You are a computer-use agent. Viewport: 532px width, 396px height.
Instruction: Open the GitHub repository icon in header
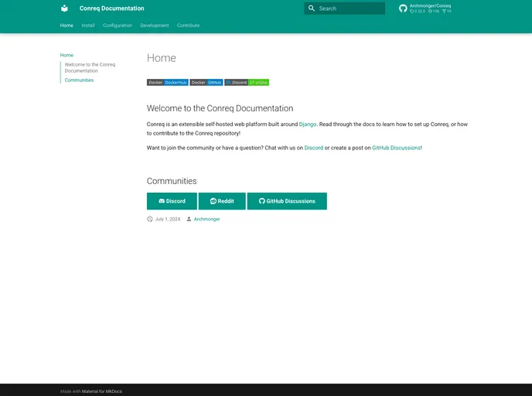coord(403,9)
